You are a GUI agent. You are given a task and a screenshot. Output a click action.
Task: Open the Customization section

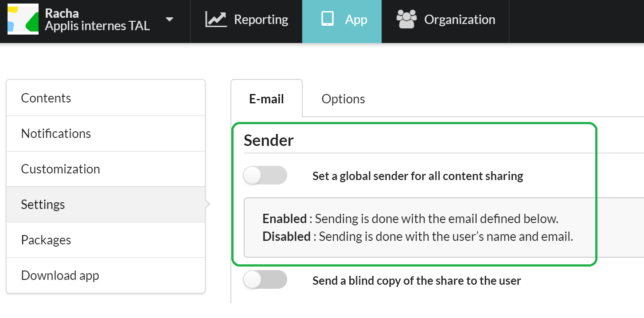tap(105, 169)
